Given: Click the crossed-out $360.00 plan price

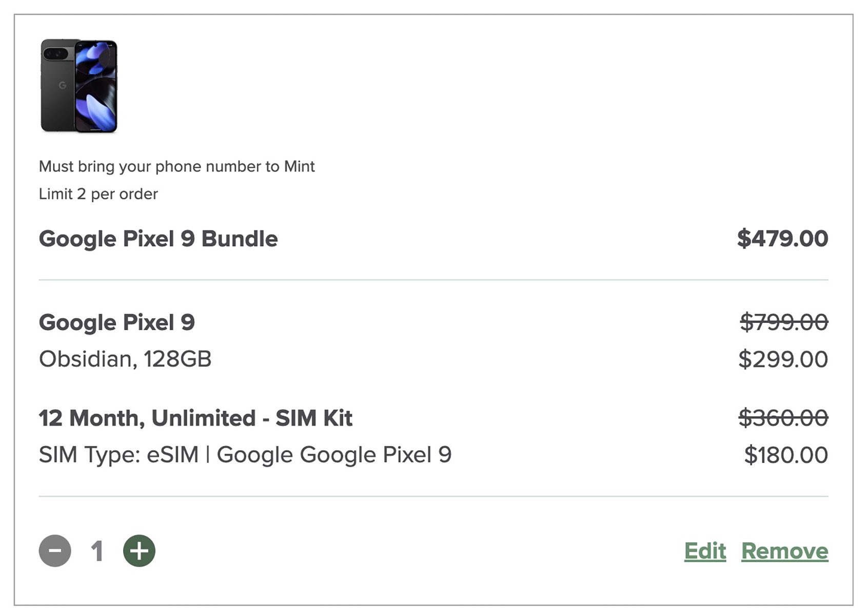Looking at the screenshot, I should point(783,418).
